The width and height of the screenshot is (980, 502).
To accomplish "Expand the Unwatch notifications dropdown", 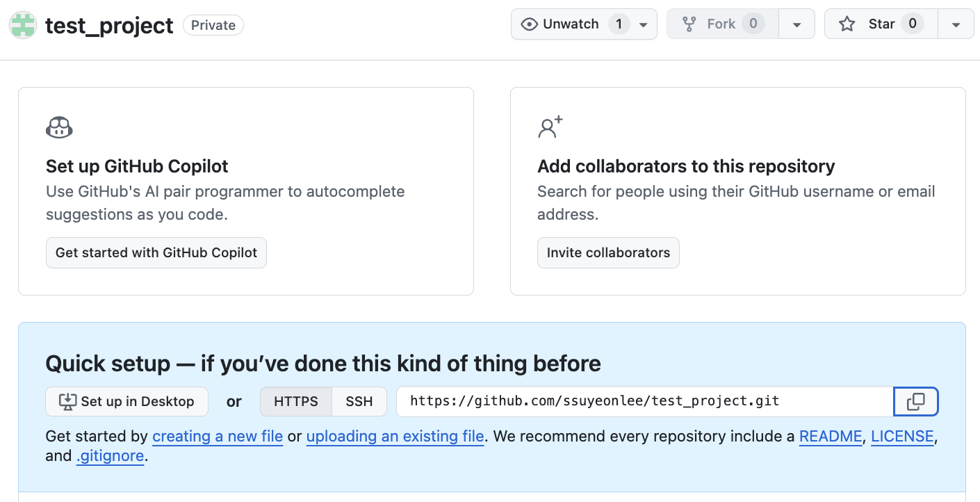I will (644, 25).
